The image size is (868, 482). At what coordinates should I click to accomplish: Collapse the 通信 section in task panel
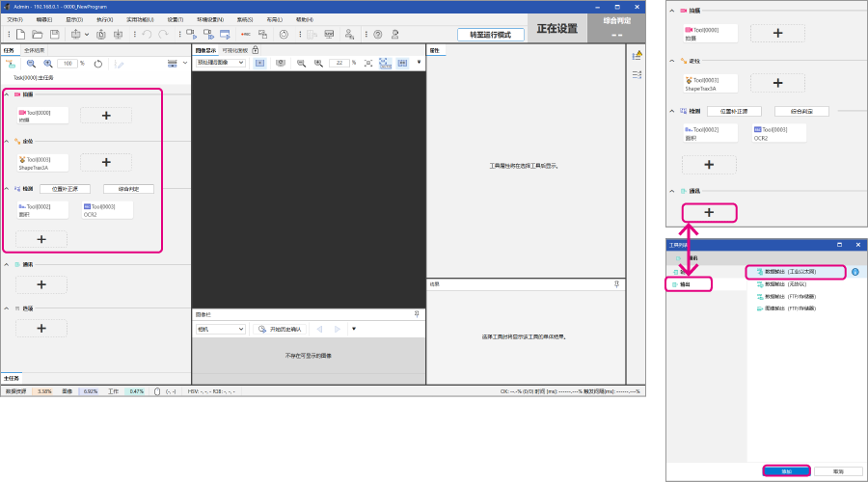[7, 264]
